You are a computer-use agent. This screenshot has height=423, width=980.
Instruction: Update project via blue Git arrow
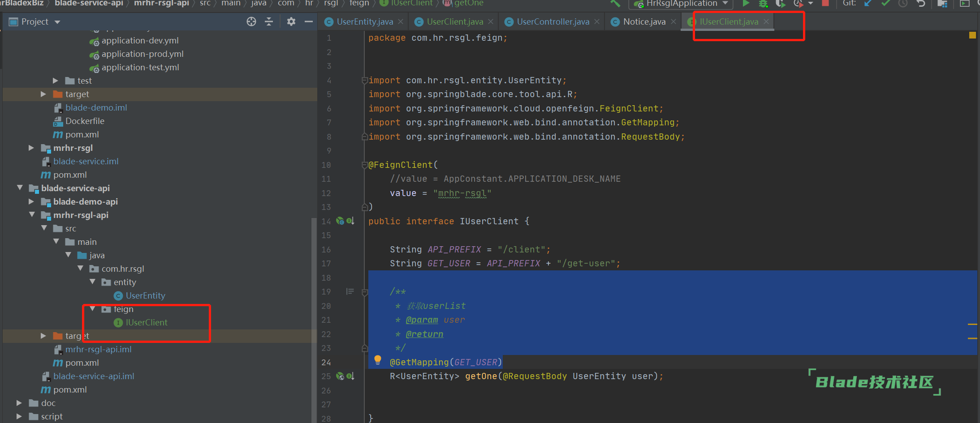point(868,3)
